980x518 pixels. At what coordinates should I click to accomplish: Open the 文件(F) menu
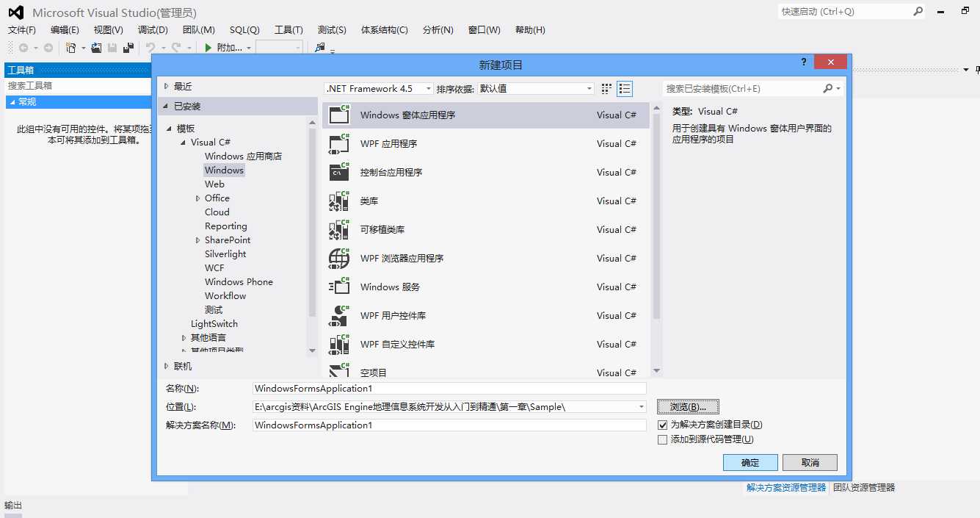(x=22, y=29)
